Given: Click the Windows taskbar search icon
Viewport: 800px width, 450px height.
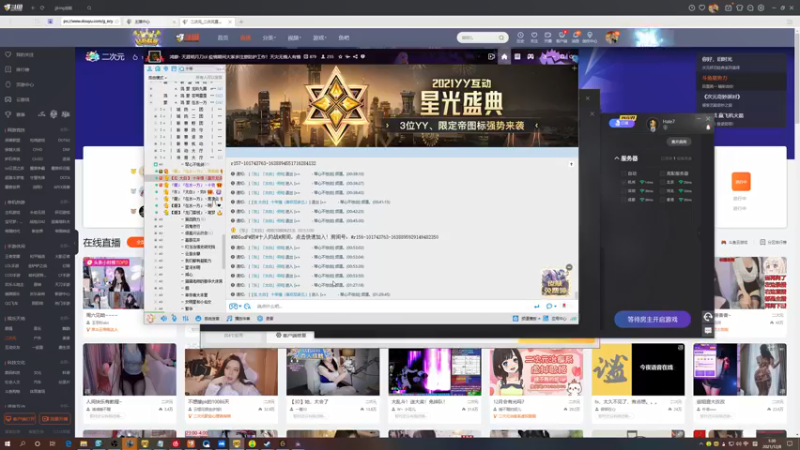Looking at the screenshot, I should (22, 444).
